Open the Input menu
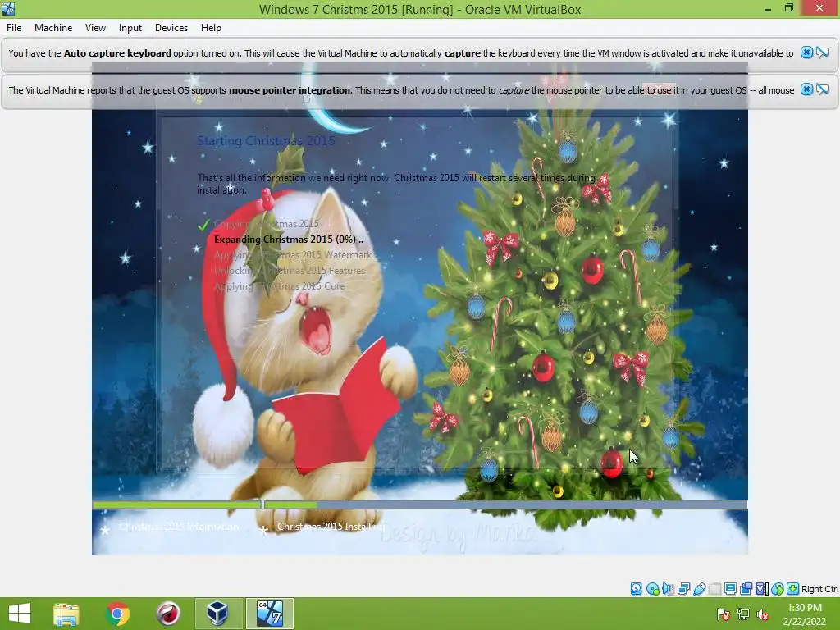The height and width of the screenshot is (630, 840). click(x=130, y=28)
